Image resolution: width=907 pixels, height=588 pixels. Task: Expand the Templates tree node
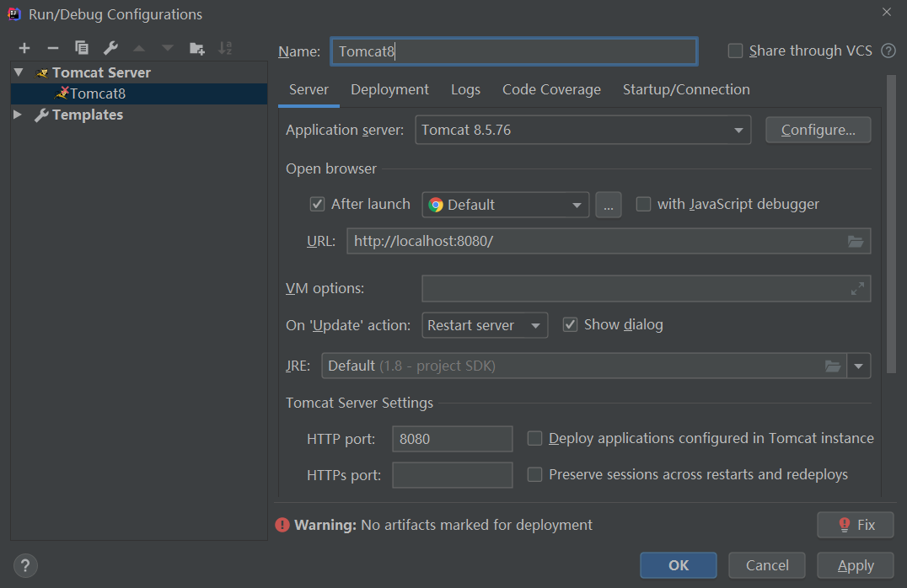[19, 115]
